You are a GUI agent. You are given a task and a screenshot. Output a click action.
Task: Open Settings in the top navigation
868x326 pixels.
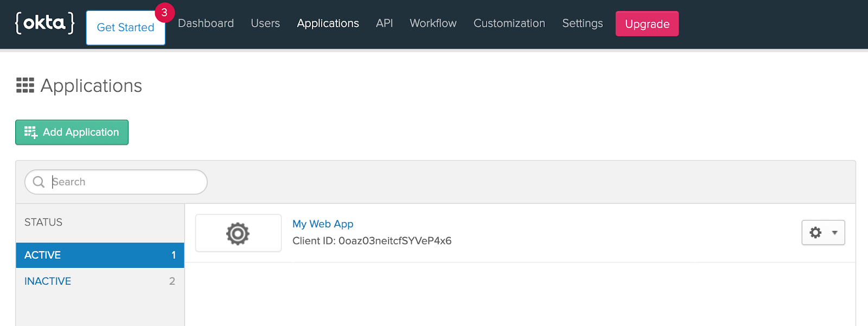[x=582, y=23]
